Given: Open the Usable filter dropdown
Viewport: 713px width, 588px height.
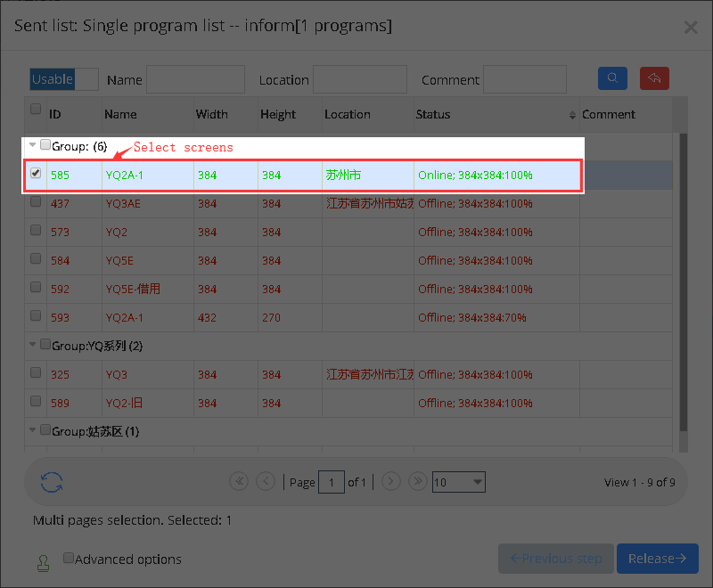Looking at the screenshot, I should click(64, 79).
